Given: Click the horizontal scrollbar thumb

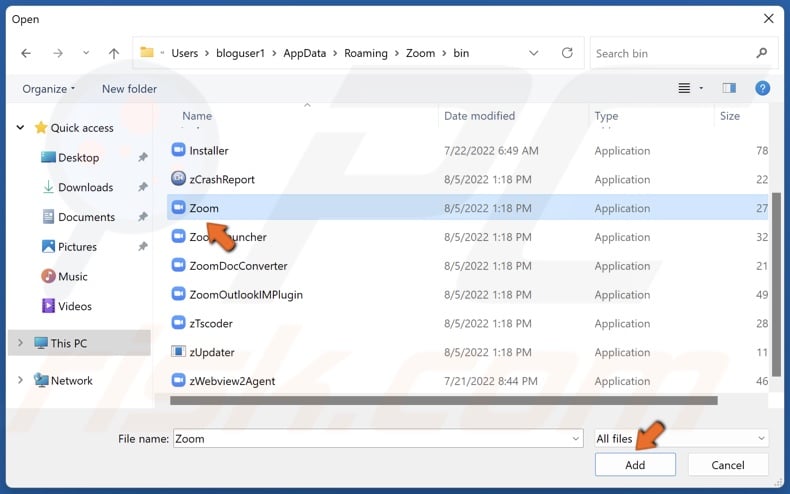Looking at the screenshot, I should (443, 400).
